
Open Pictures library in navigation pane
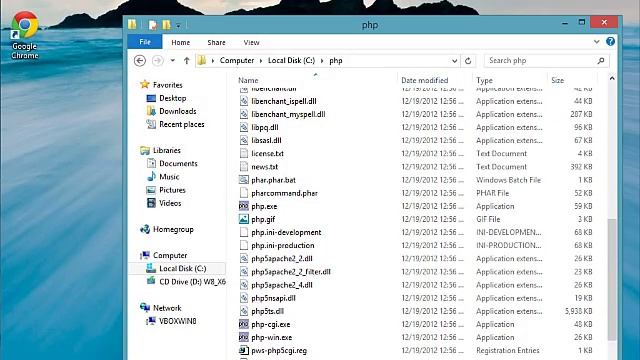(172, 190)
